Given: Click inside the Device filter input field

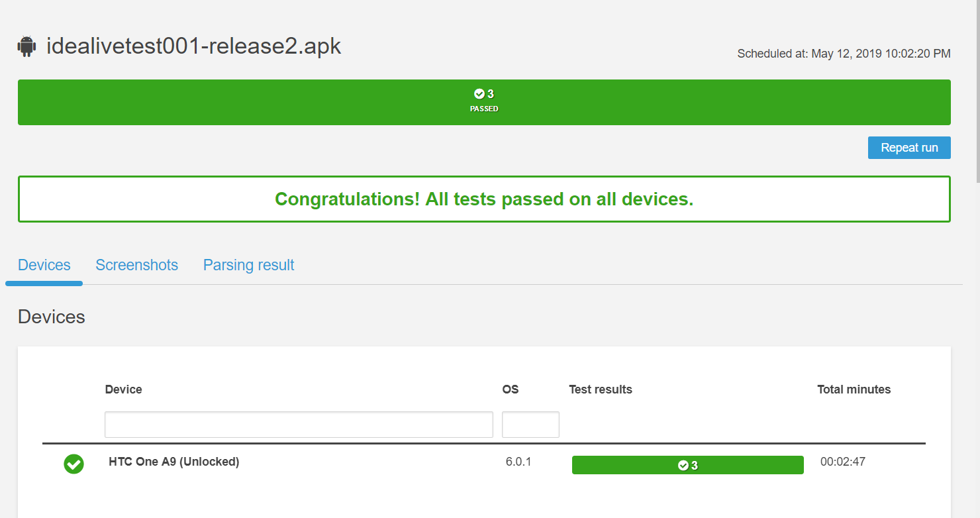Looking at the screenshot, I should point(298,424).
